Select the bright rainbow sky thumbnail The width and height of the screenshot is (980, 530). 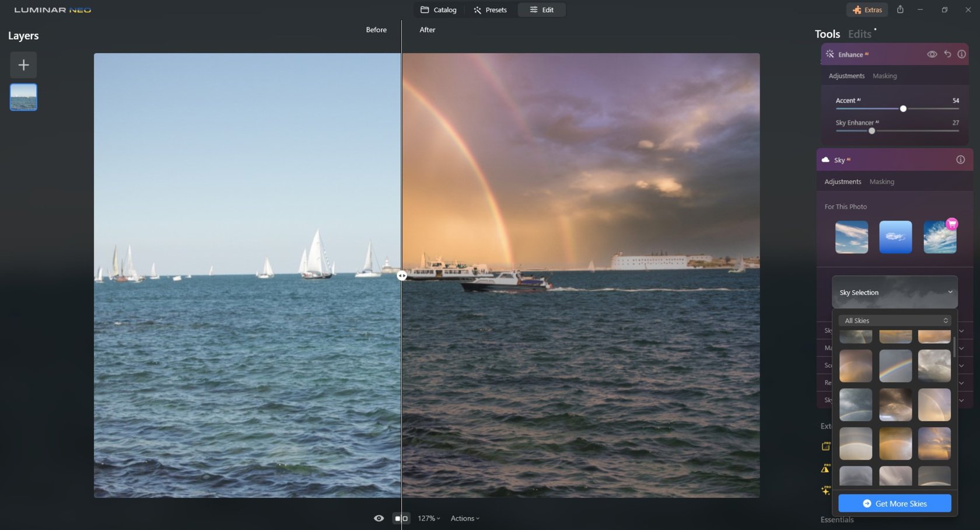895,366
